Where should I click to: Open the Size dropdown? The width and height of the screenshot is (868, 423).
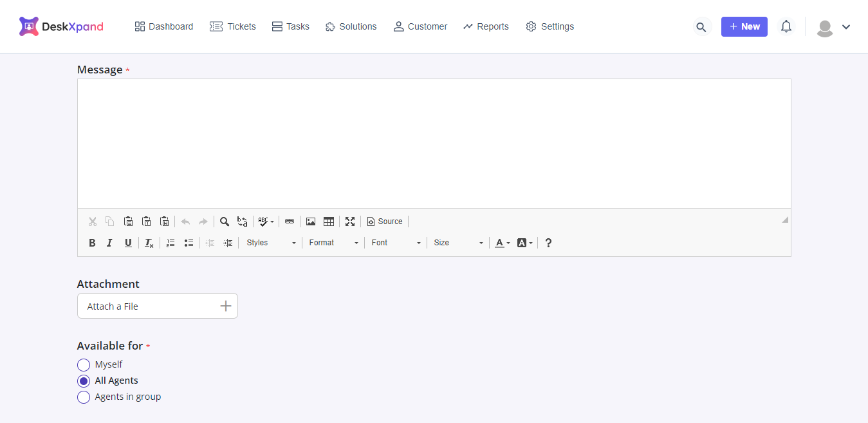(x=458, y=243)
